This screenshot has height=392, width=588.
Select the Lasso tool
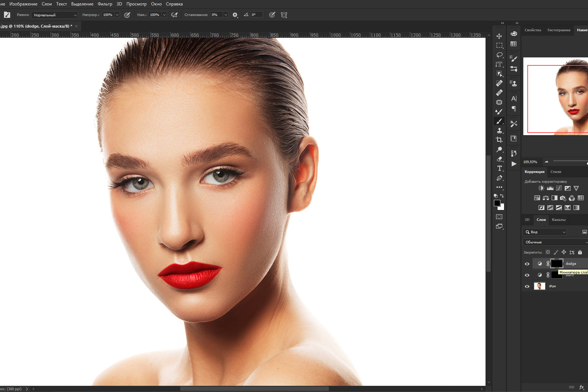point(499,55)
